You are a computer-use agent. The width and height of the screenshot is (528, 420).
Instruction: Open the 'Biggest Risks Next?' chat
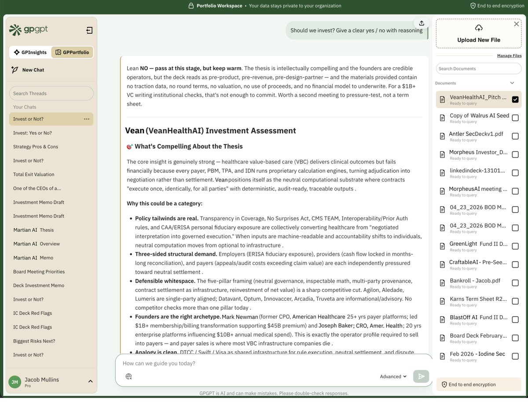51,341
